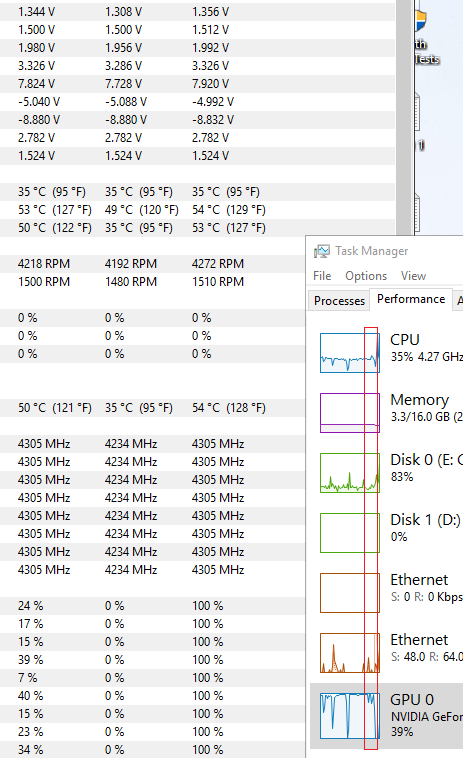463x758 pixels.
Task: Click the partially visible tab after Performance
Action: [459, 301]
